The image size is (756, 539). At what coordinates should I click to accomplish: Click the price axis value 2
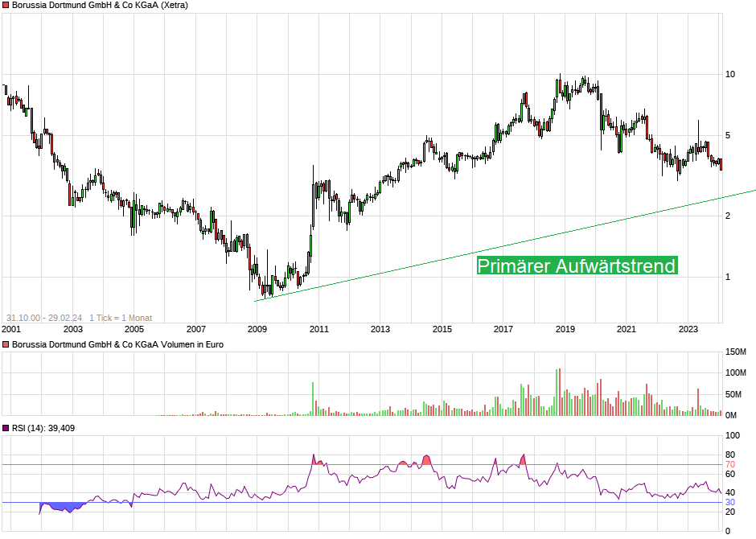[x=728, y=216]
